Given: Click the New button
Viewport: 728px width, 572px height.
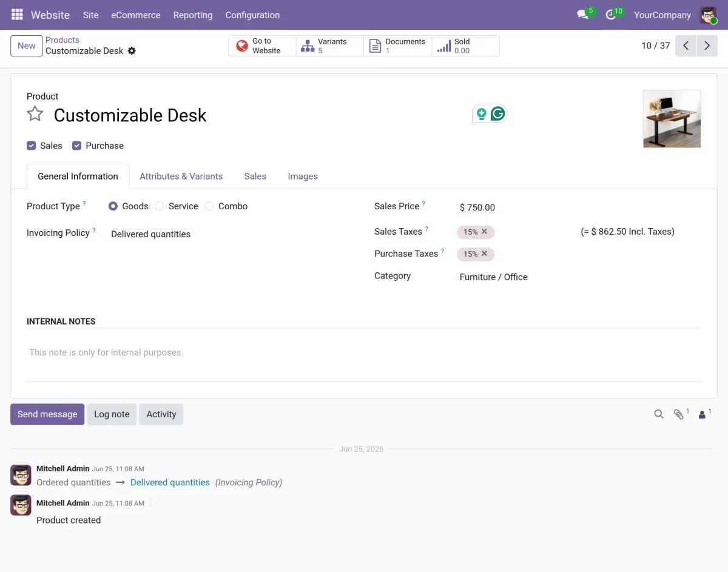Looking at the screenshot, I should (27, 45).
